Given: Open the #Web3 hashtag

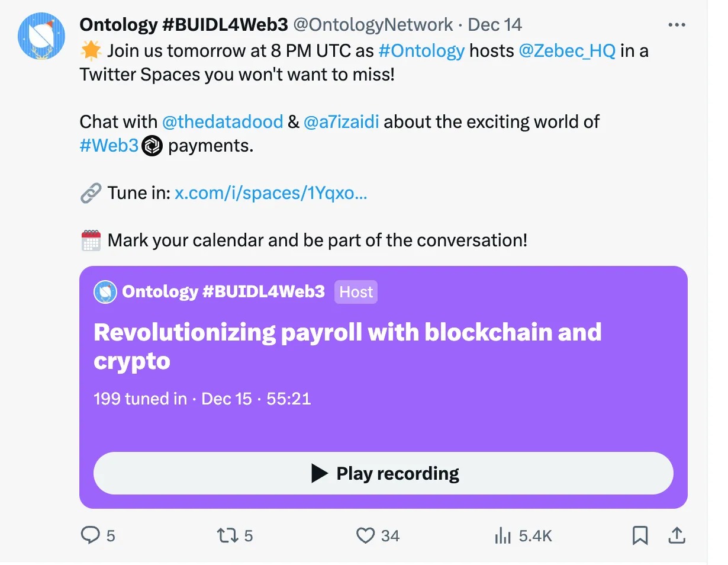Looking at the screenshot, I should click(109, 146).
